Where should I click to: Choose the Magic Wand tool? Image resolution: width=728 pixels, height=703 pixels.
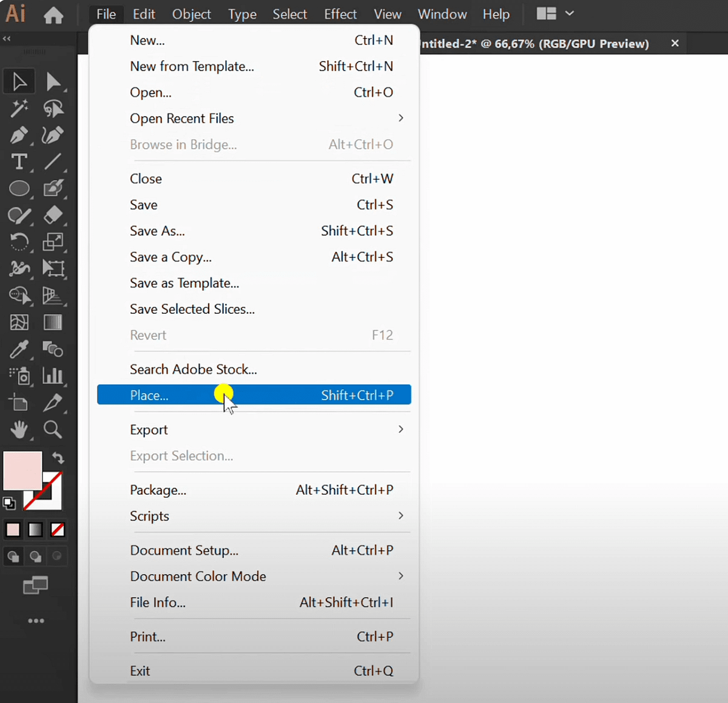(x=19, y=108)
